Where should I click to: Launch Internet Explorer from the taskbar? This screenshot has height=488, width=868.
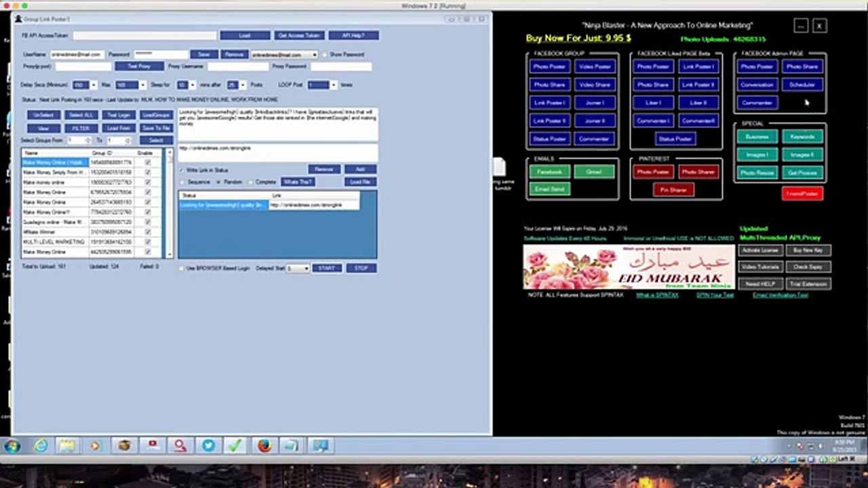41,445
